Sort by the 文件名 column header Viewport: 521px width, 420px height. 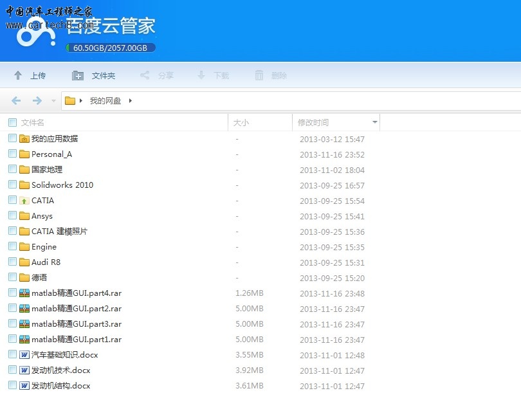pos(33,123)
